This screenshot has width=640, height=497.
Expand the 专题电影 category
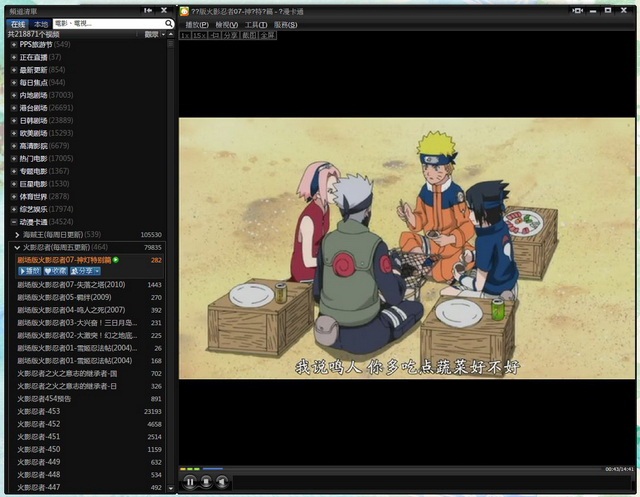coord(14,171)
